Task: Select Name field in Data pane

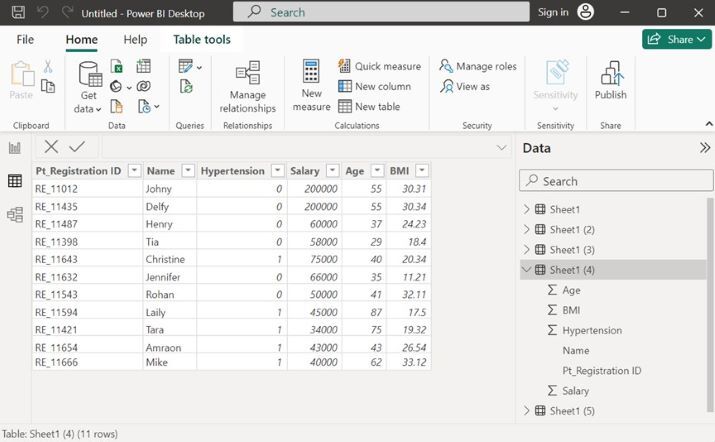Action: point(576,350)
